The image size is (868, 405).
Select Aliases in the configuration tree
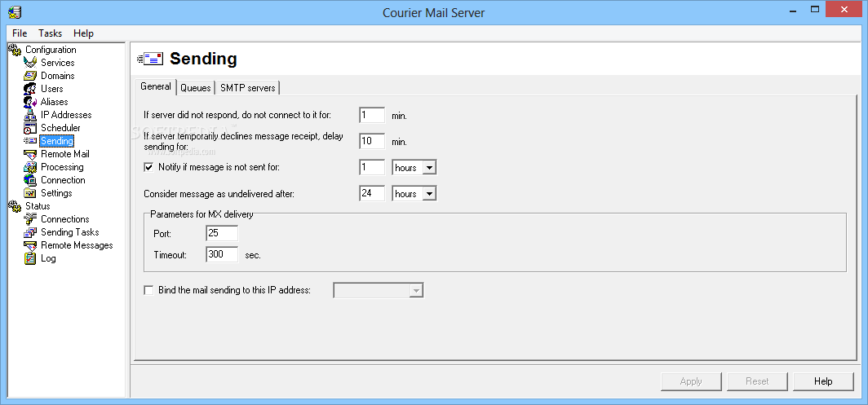54,102
